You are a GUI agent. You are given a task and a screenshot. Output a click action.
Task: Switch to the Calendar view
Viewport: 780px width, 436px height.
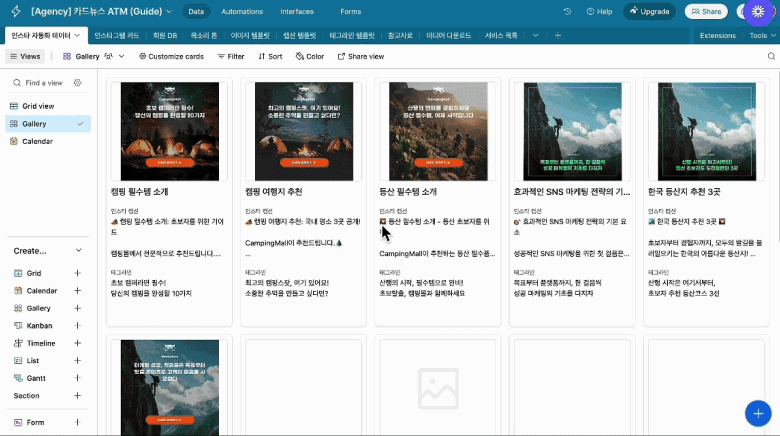click(38, 141)
